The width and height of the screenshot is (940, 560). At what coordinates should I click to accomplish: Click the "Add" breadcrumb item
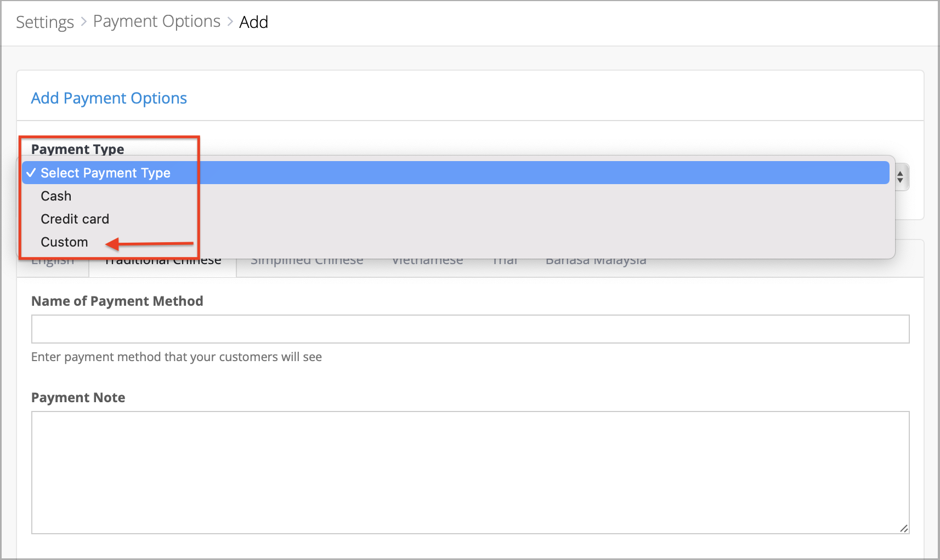coord(253,22)
